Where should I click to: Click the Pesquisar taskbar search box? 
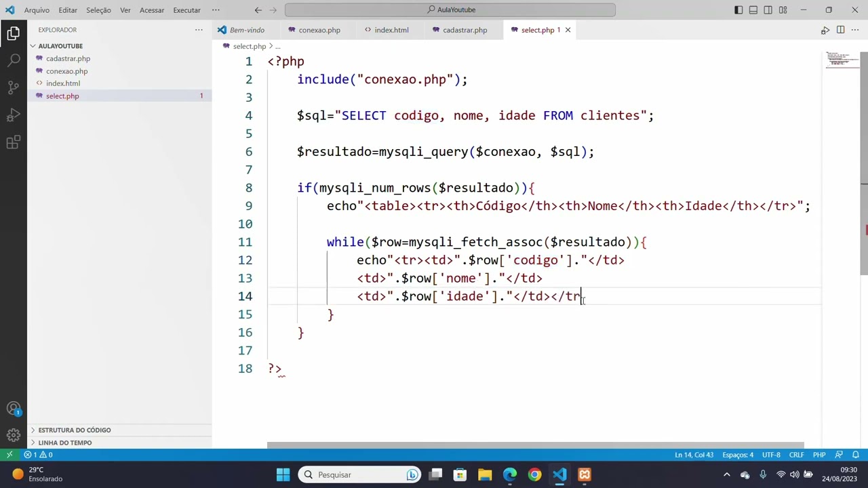(359, 474)
